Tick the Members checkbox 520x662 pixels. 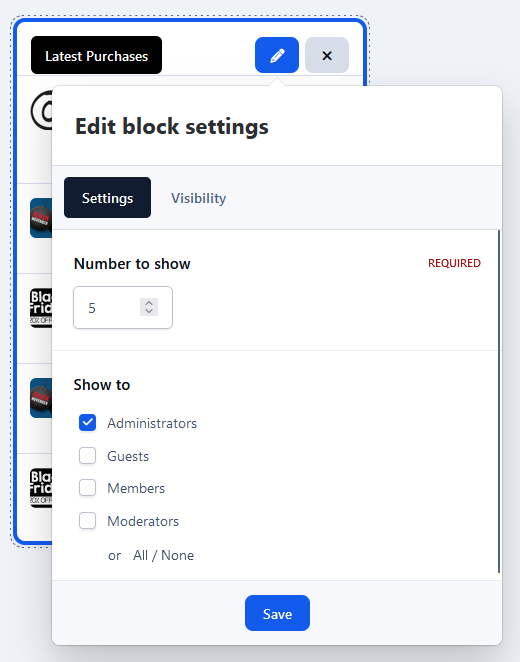point(87,488)
